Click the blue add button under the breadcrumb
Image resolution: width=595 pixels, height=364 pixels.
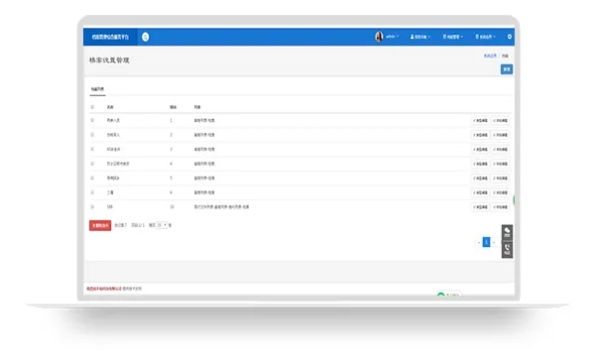(x=507, y=69)
